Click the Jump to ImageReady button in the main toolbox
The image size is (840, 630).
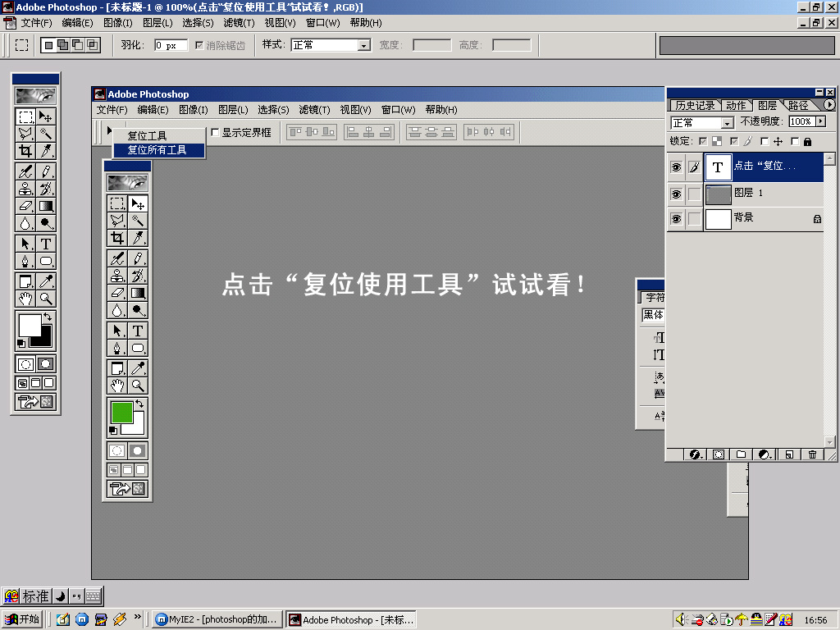pos(35,402)
